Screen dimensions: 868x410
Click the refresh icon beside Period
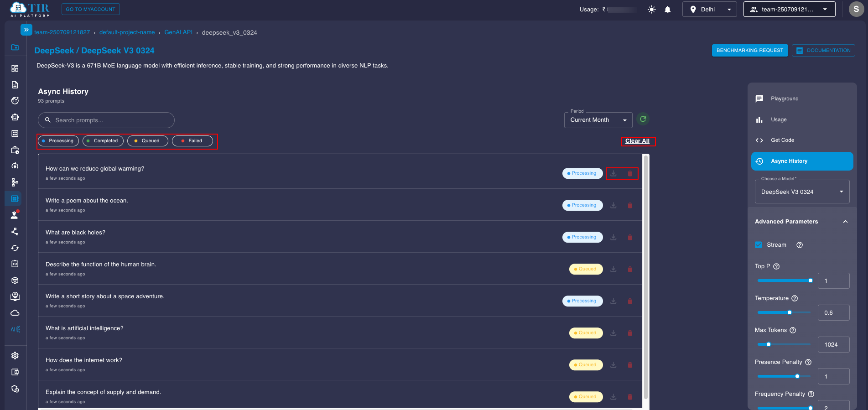pyautogui.click(x=643, y=119)
